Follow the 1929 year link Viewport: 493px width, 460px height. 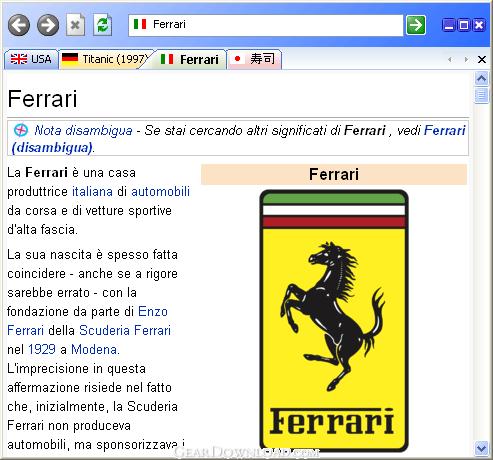[x=42, y=349]
